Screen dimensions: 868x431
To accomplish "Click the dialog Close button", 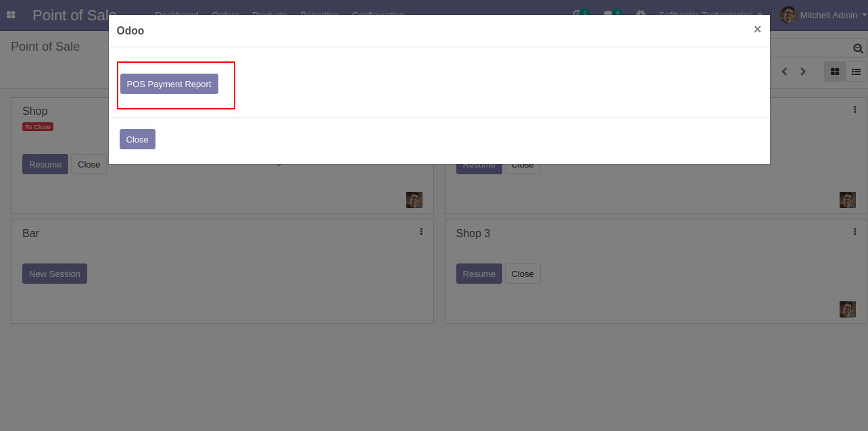I will coord(137,139).
